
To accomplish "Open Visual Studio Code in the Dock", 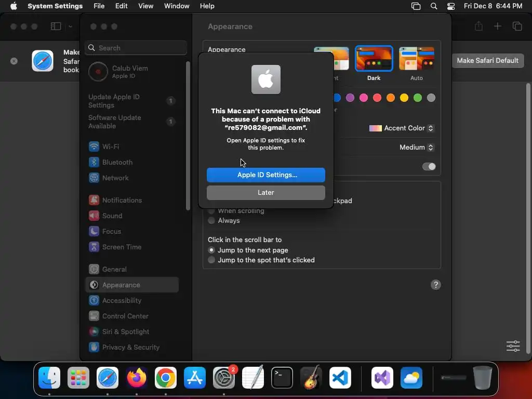I will pos(340,378).
